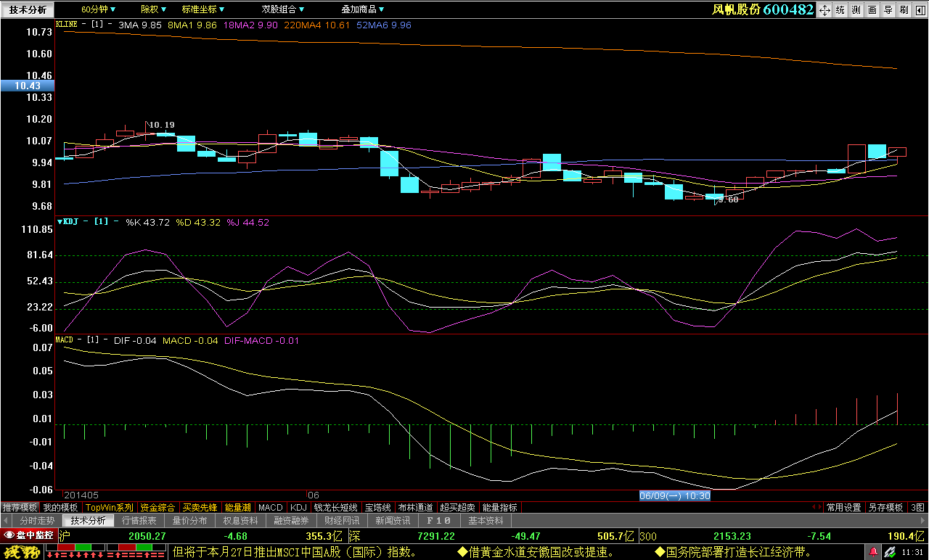
Task: Select the 能量潮 tab
Action: 238,508
